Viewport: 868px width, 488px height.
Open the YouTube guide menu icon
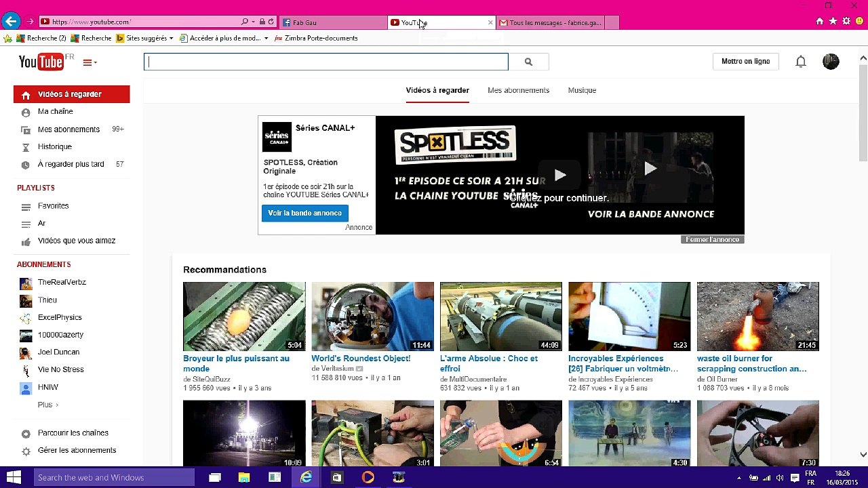[x=90, y=62]
